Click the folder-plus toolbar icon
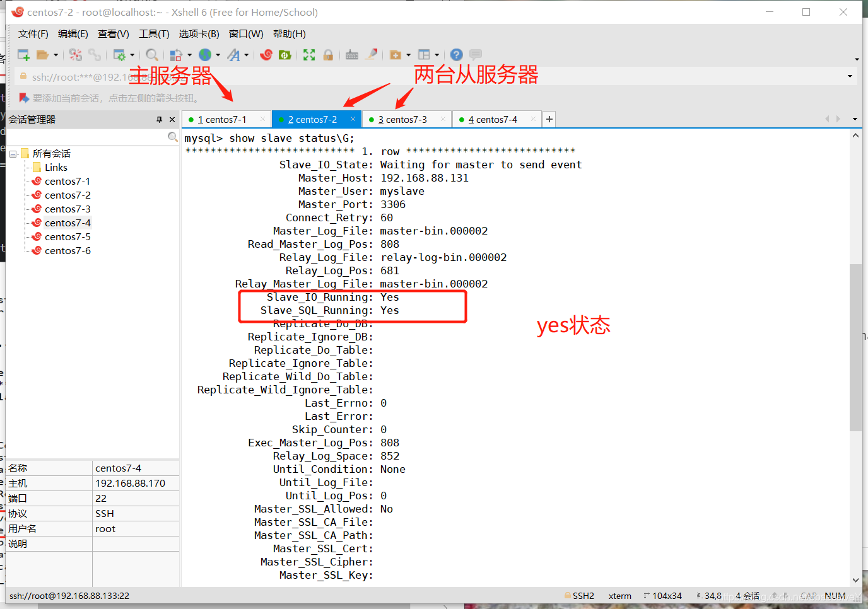This screenshot has height=609, width=868. [396, 55]
